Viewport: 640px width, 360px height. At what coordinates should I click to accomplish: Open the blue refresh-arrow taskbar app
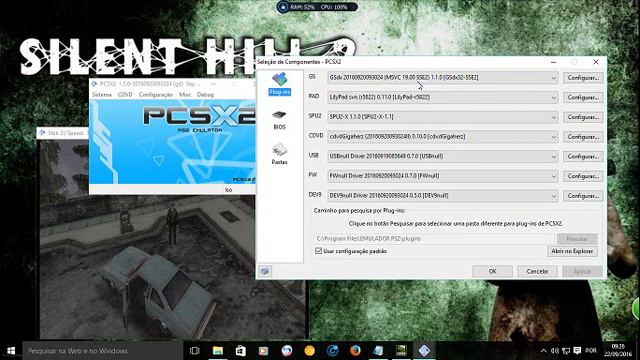[332, 351]
